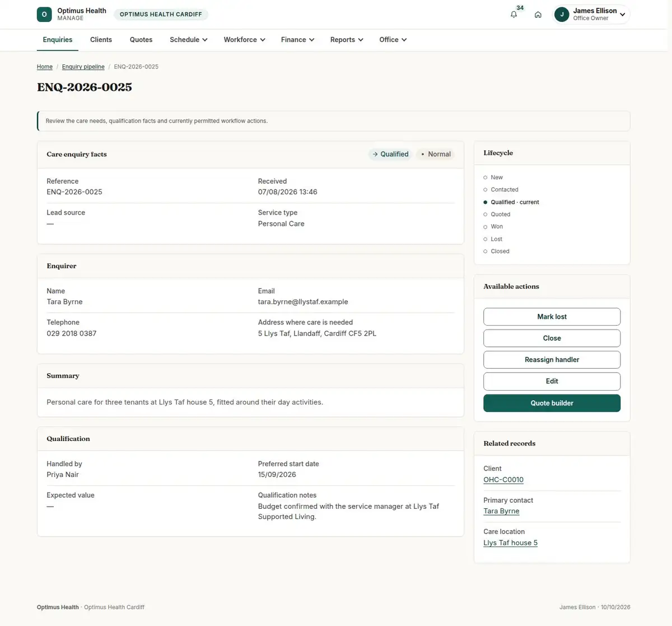The image size is (672, 626).
Task: Open the Workforce dropdown menu
Action: coord(244,40)
